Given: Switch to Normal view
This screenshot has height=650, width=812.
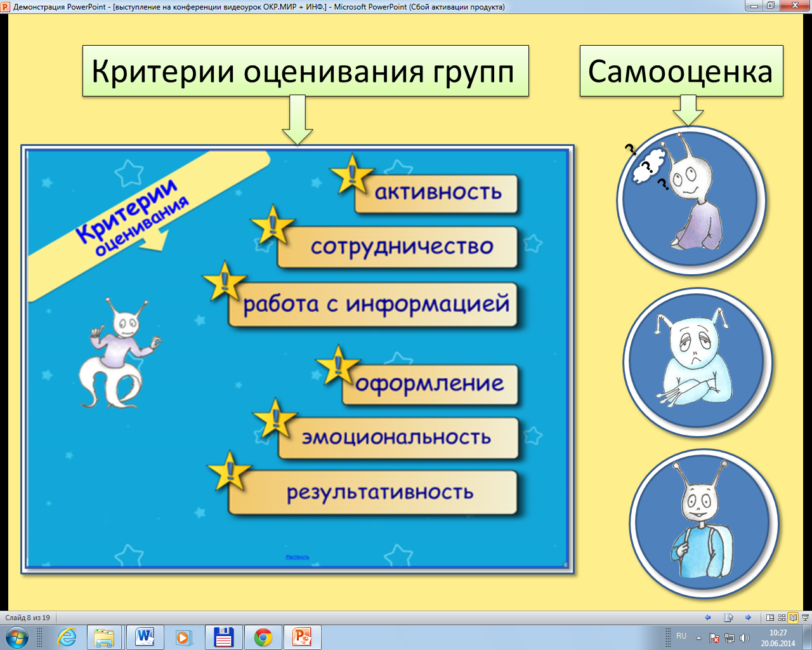Looking at the screenshot, I should pos(770,618).
